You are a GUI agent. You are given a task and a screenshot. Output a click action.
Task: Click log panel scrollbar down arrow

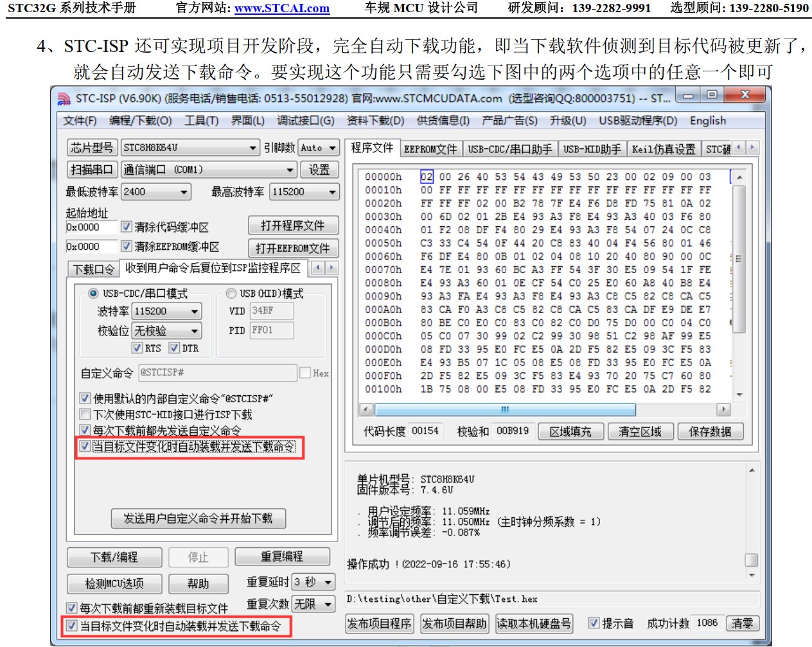point(751,576)
